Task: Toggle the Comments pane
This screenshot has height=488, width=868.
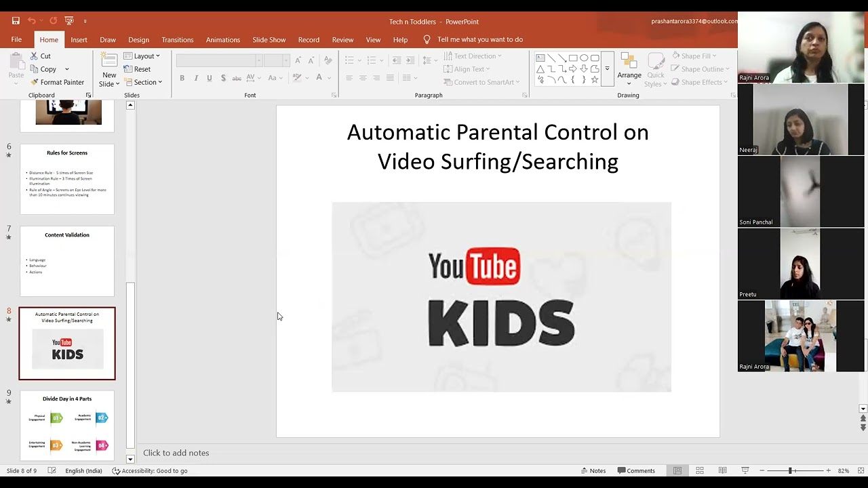Action: [x=636, y=470]
